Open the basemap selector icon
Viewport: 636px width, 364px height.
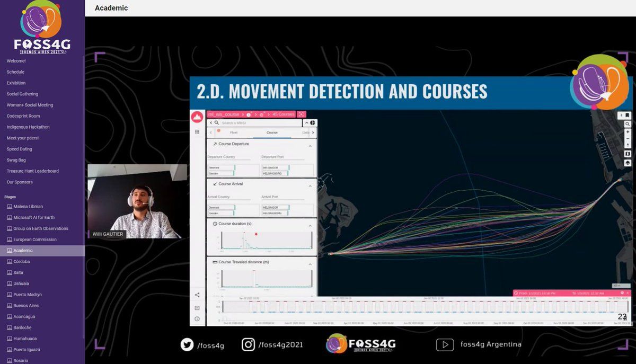tap(628, 154)
